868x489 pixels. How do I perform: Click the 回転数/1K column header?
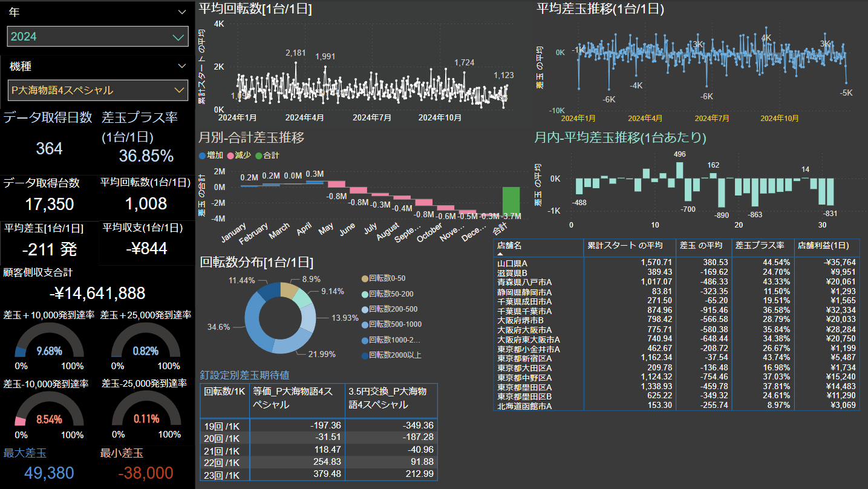tap(224, 391)
